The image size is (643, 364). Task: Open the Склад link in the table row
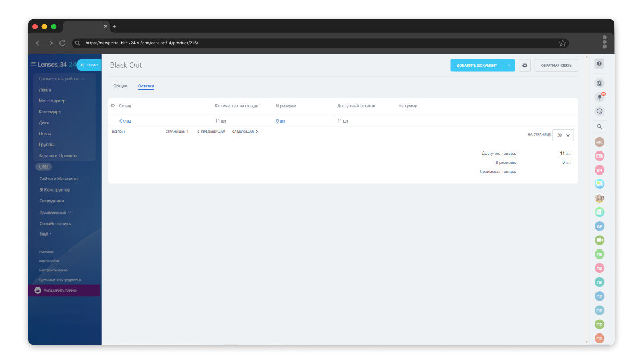(x=125, y=121)
